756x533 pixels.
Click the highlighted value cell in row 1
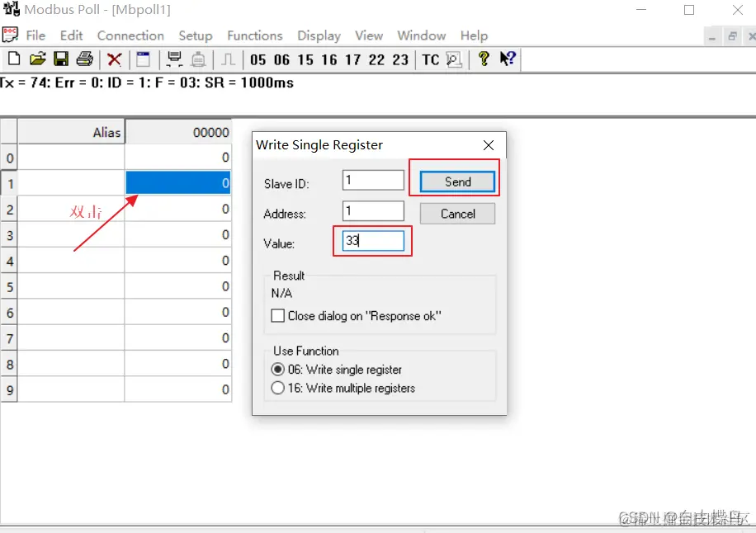(x=178, y=183)
